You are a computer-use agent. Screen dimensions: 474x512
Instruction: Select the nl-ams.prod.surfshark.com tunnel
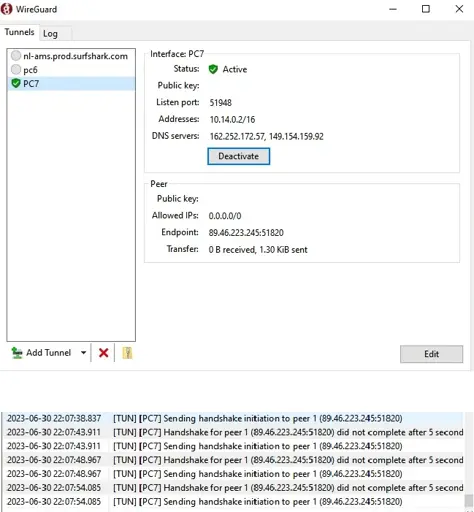pyautogui.click(x=71, y=56)
